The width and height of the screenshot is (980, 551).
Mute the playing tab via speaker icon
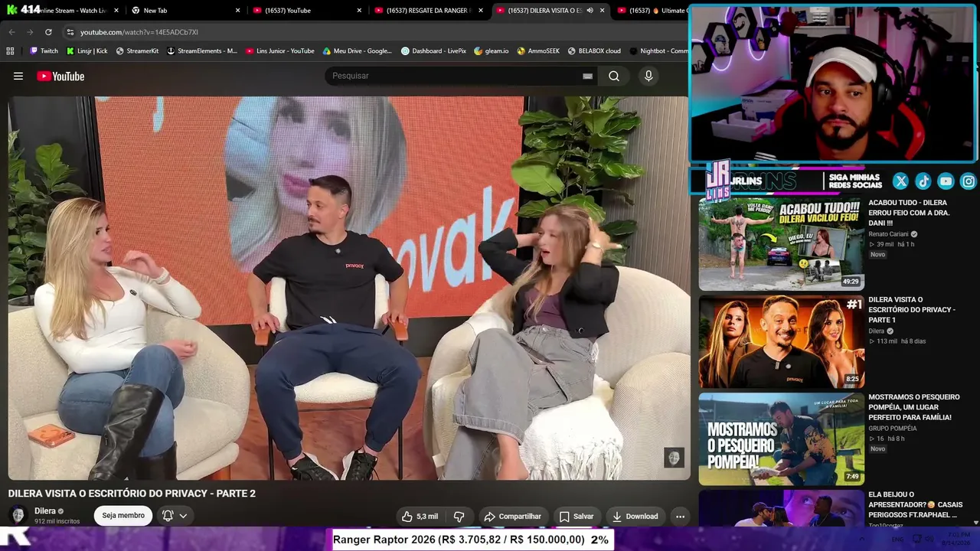pos(590,11)
